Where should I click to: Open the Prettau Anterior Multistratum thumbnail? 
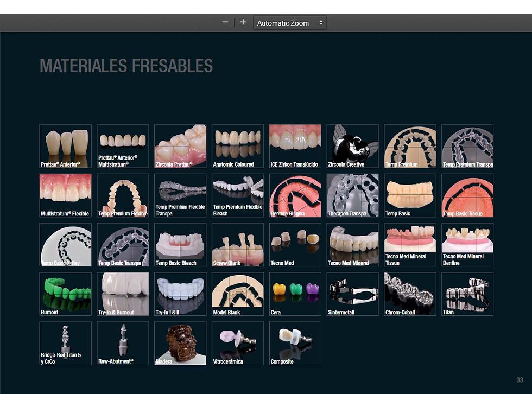[x=123, y=146]
